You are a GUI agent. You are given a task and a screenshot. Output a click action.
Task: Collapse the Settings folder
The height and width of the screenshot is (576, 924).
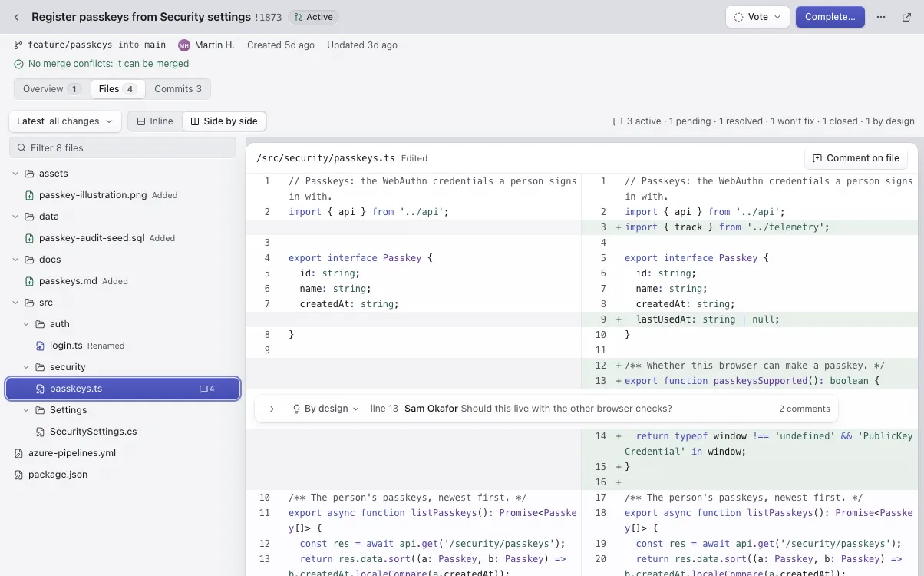click(26, 410)
